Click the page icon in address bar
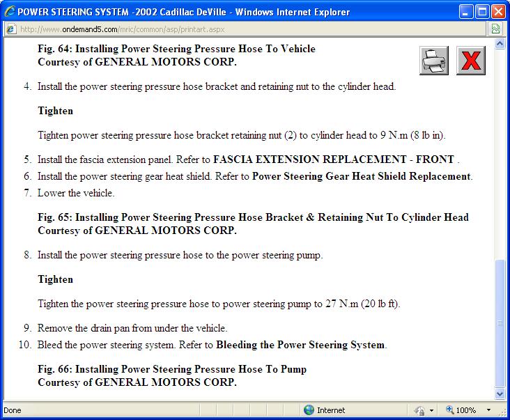Viewport: 510px width, 420px height. pos(10,29)
